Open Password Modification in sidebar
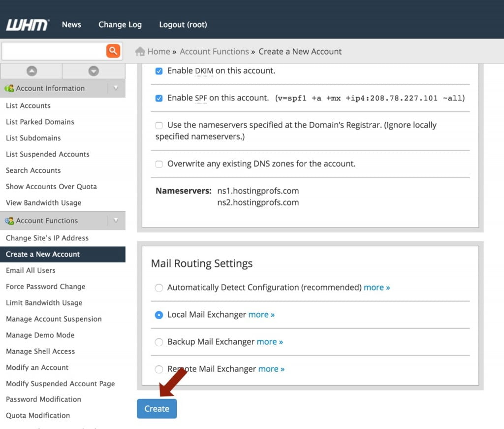This screenshot has width=504, height=429. [x=43, y=399]
